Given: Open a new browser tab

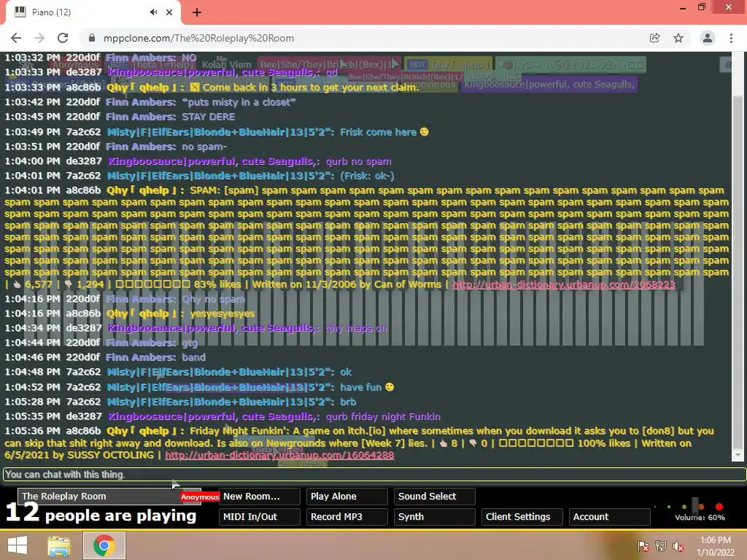Looking at the screenshot, I should coord(197,12).
